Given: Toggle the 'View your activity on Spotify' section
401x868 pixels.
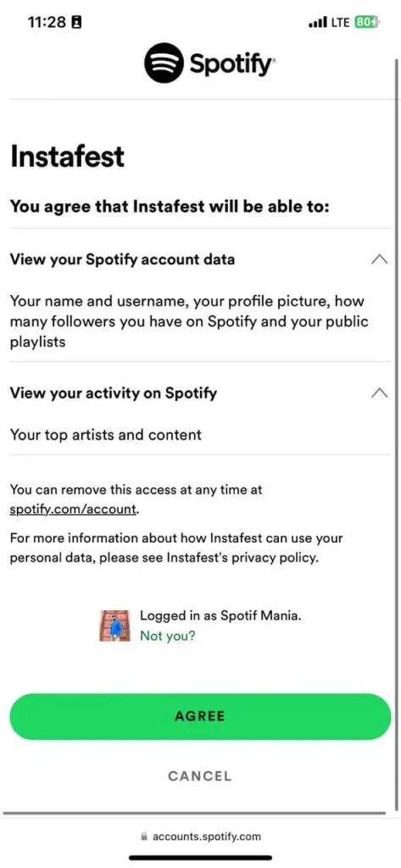Looking at the screenshot, I should pos(200,393).
